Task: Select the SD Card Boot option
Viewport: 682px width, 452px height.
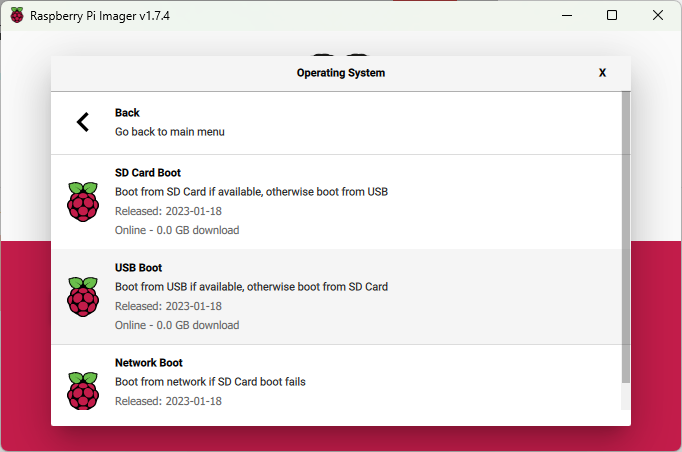Action: point(336,202)
